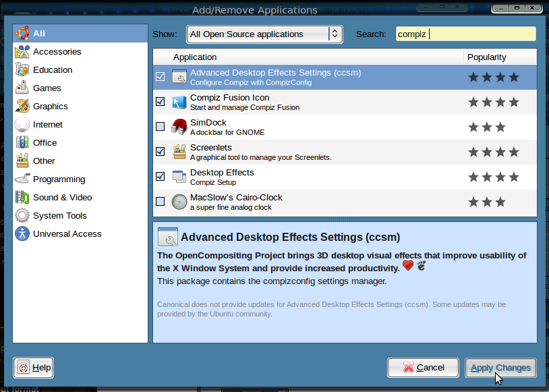
Task: Click the red heart icon in the description
Action: pos(408,266)
